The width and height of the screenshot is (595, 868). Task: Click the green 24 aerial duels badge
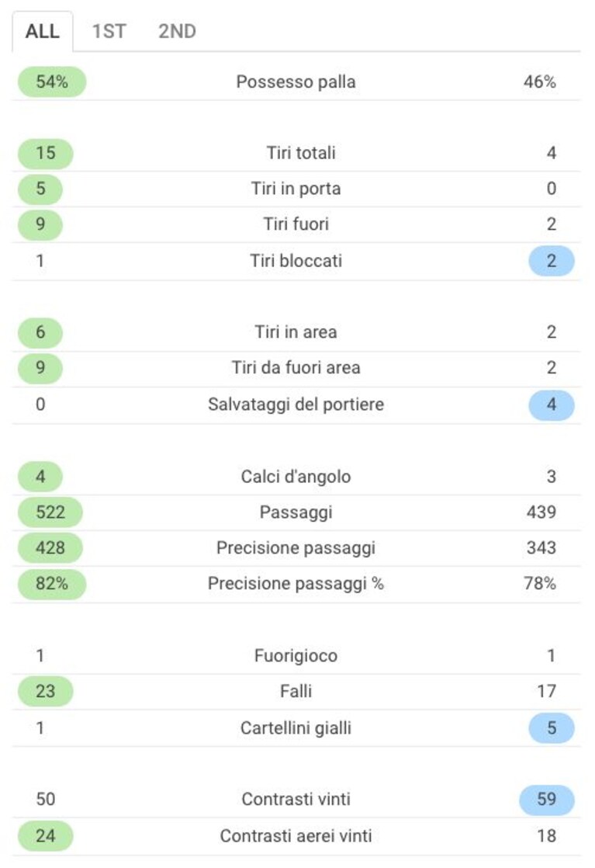pyautogui.click(x=45, y=836)
